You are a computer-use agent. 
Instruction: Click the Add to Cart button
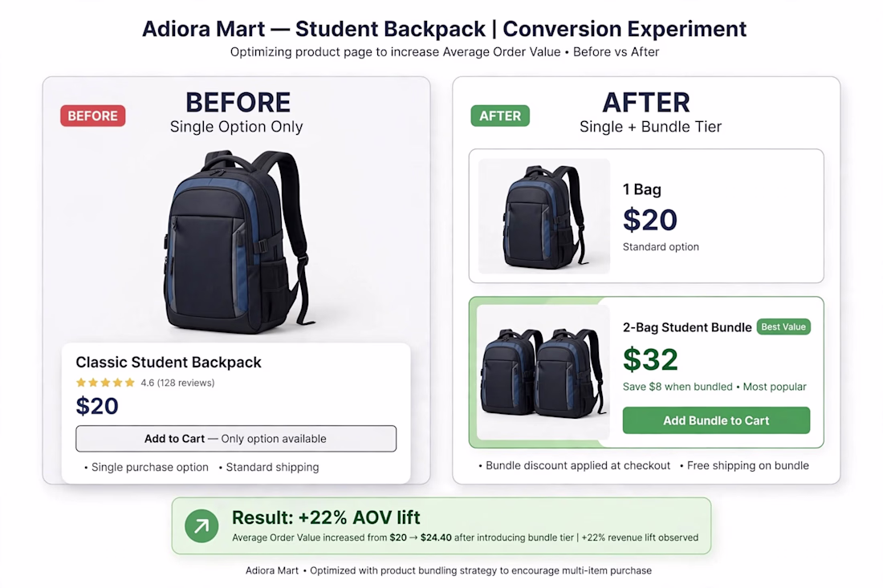(x=236, y=438)
